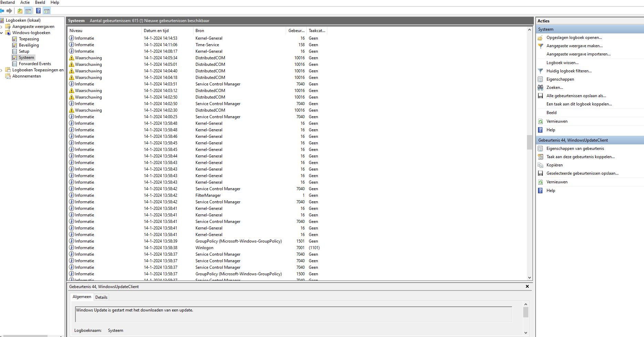Click warning icon of 14:02:30 DistributedCOM event
Image resolution: width=644 pixels, height=337 pixels.
pyautogui.click(x=72, y=110)
